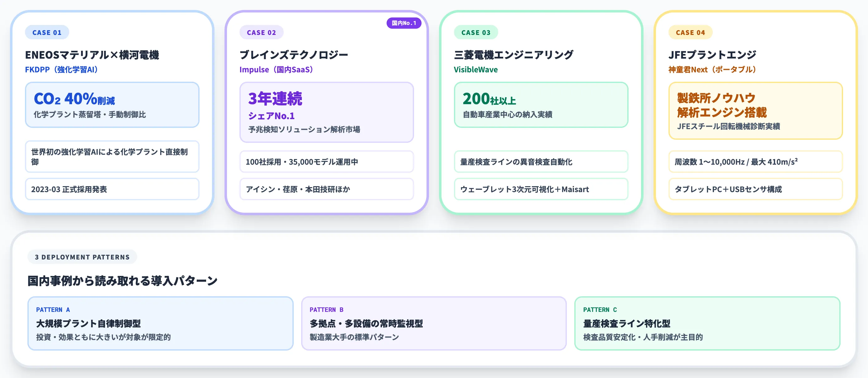Click the CASE 01 badge
The image size is (868, 378).
tap(47, 32)
